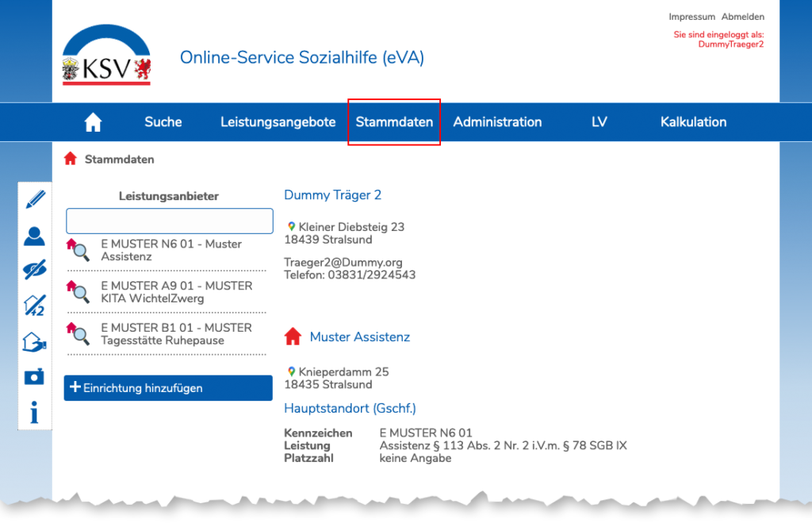Open the info icon in sidebar
Viewport: 812px width, 523px height.
coord(35,413)
